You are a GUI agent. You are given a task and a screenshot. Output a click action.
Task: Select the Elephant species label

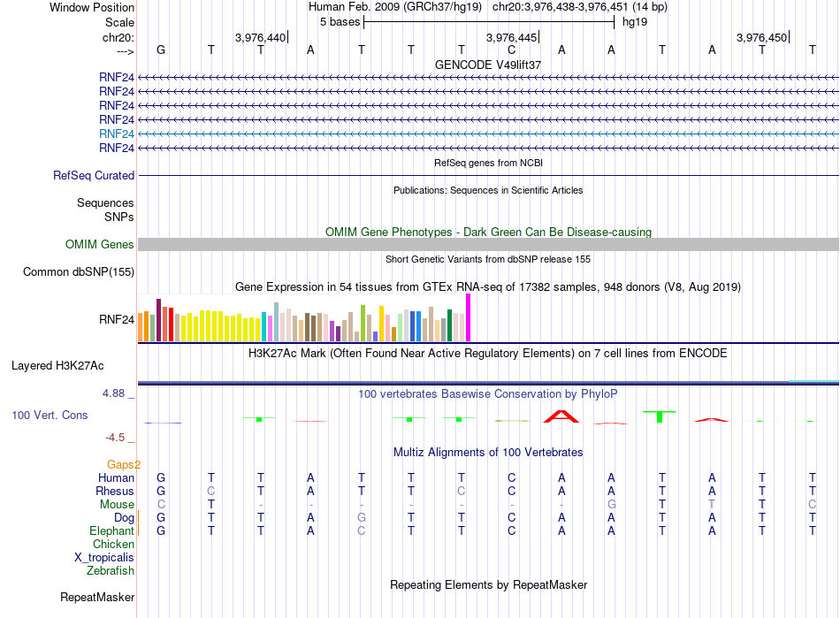[x=112, y=531]
